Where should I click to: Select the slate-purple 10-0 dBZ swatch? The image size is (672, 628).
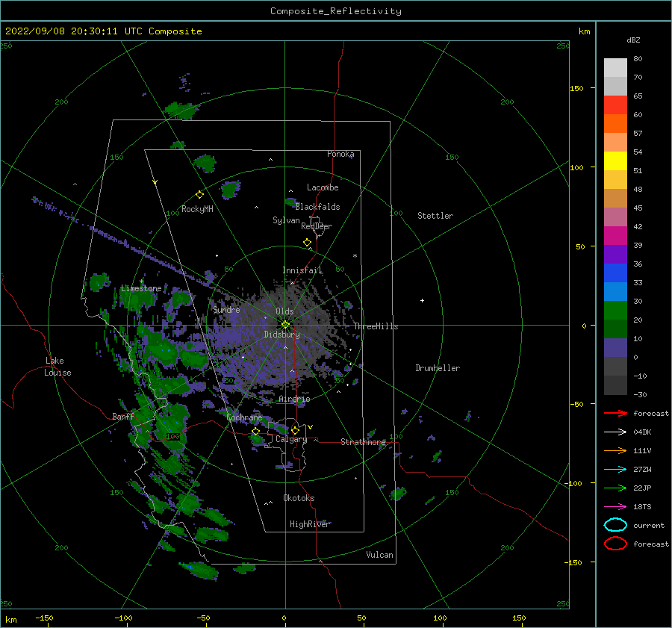(615, 348)
